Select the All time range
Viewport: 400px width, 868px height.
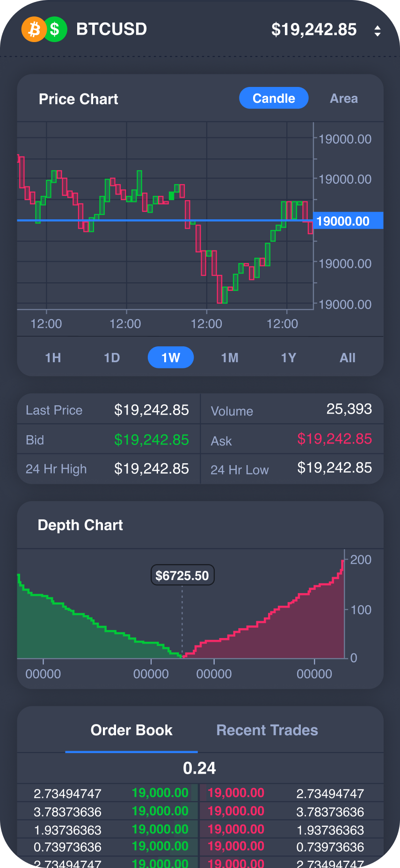[x=348, y=358]
